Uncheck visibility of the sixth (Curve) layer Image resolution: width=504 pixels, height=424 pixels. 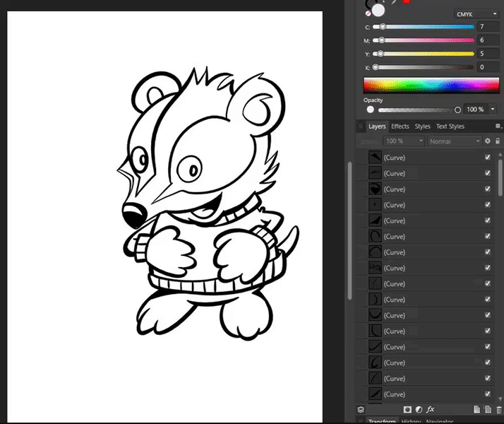coord(488,236)
